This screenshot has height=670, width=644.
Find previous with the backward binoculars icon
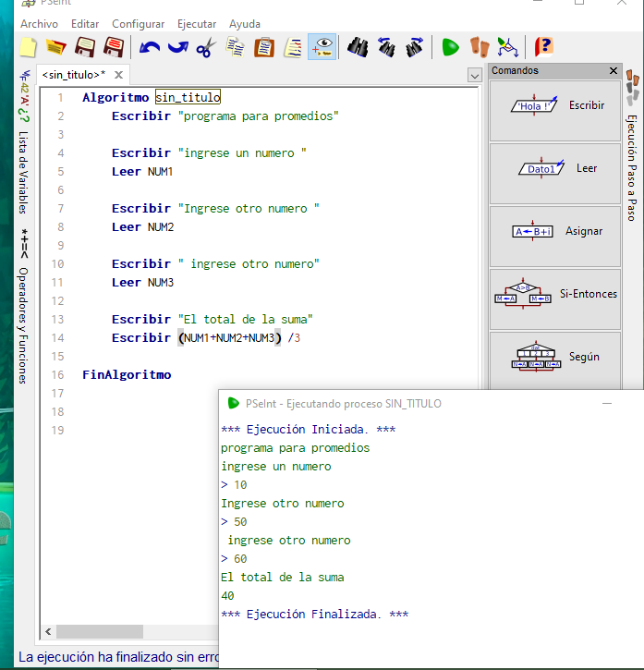click(386, 47)
